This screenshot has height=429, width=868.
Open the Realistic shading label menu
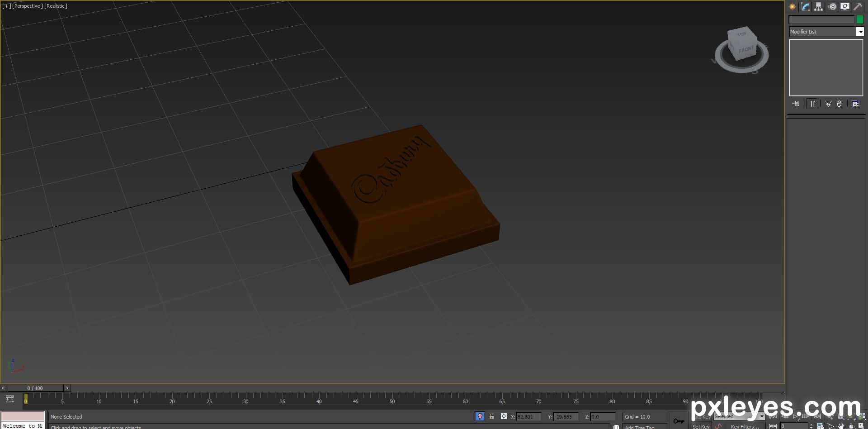pyautogui.click(x=56, y=6)
